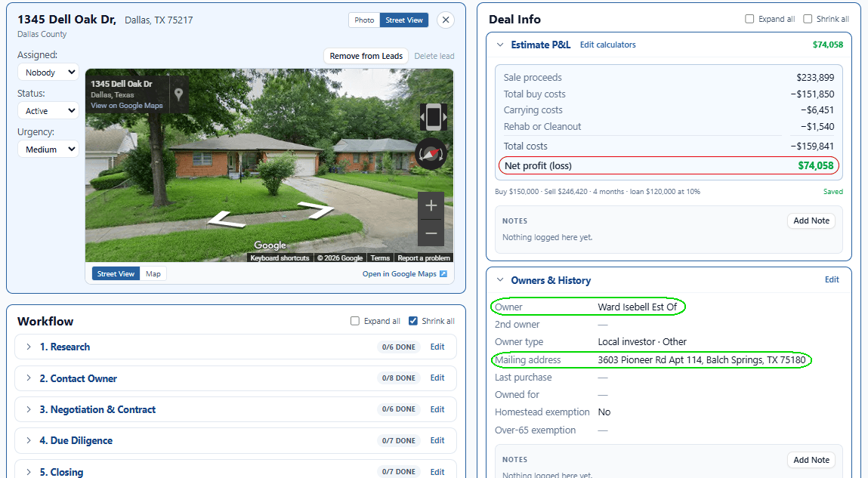Click the Street View rotate-phone icon
Image resolution: width=868 pixels, height=478 pixels.
click(x=433, y=117)
